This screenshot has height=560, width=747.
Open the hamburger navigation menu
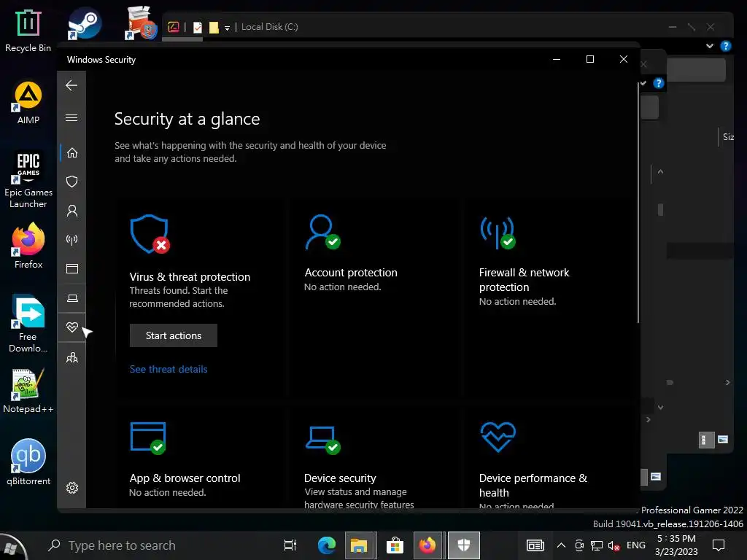click(x=71, y=117)
